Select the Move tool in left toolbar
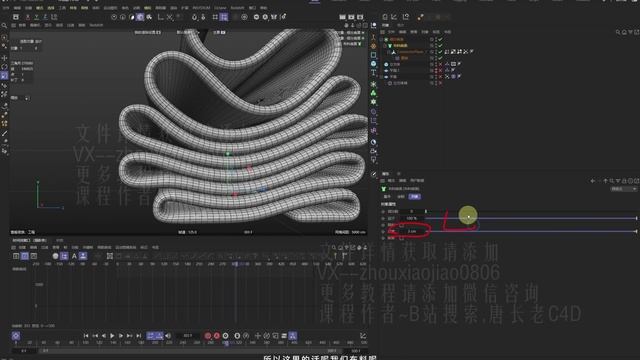This screenshot has height=360, width=640. [4, 58]
